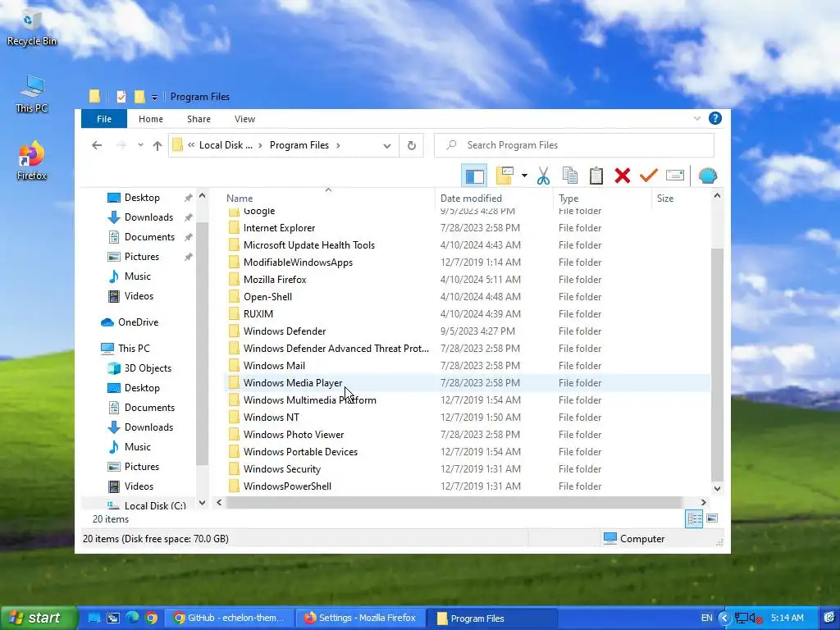Go back with the Back arrow

click(97, 145)
